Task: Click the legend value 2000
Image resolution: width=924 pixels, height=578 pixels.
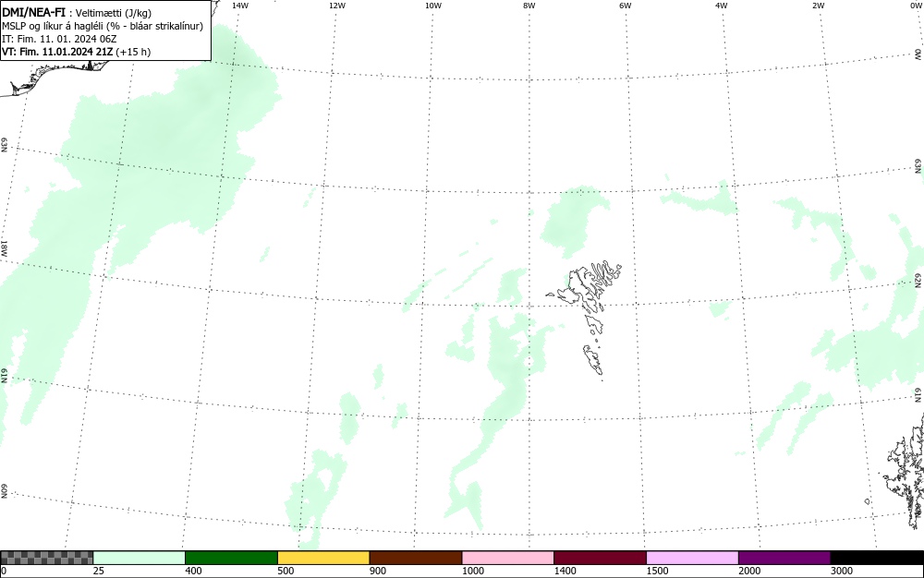Action: click(x=749, y=571)
